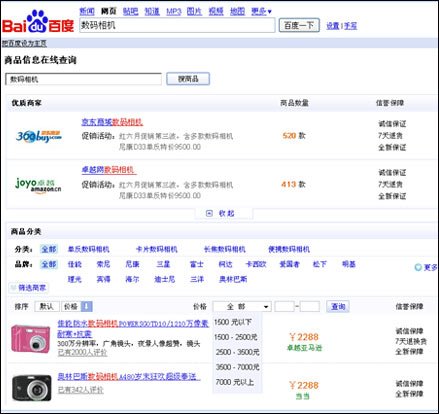Open the pink camera thumbnail
The width and height of the screenshot is (439, 414).
coord(31,339)
